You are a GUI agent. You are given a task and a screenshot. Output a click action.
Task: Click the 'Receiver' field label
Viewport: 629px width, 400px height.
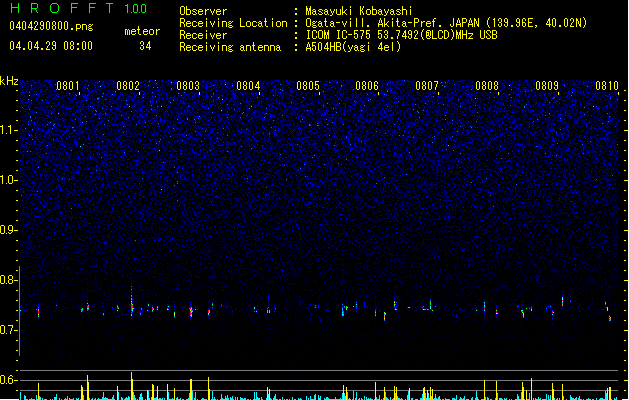click(203, 35)
